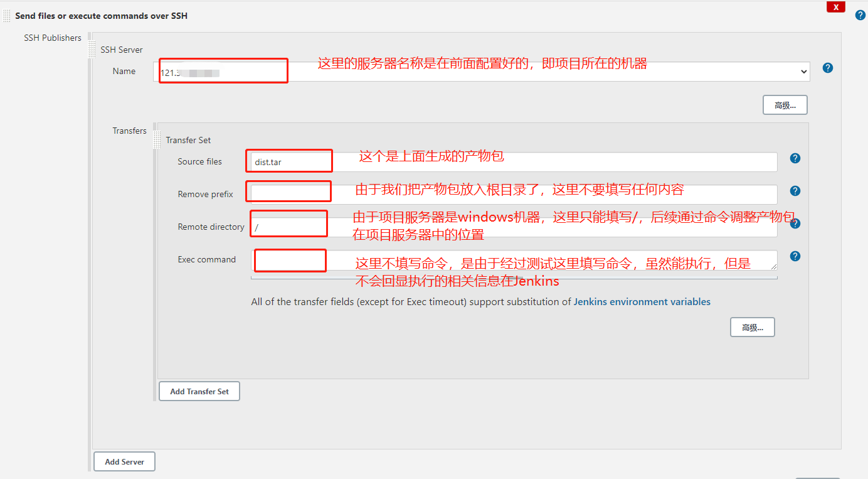Grab the Transfer Set drag handle
This screenshot has height=479, width=868.
pyautogui.click(x=157, y=140)
